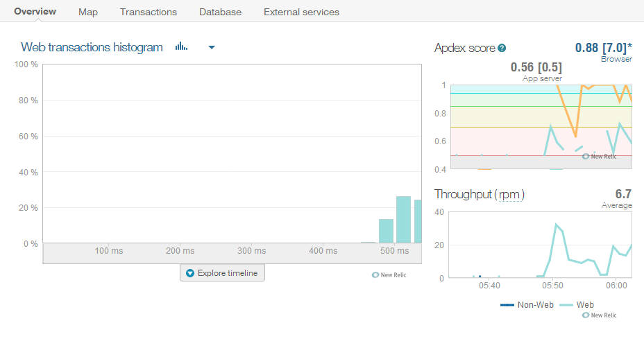The height and width of the screenshot is (339, 644).
Task: Open the Apdex score help icon
Action: click(x=502, y=48)
